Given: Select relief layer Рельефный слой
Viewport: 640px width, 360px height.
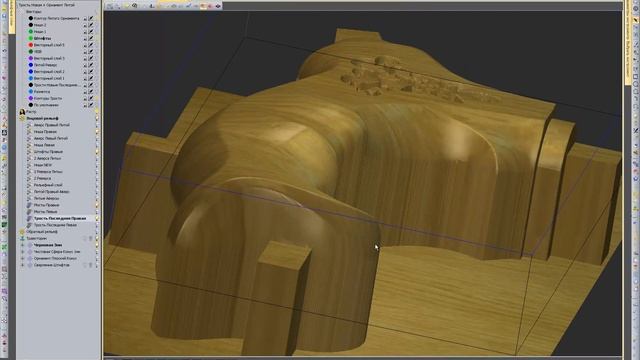Looking at the screenshot, I should 48,185.
